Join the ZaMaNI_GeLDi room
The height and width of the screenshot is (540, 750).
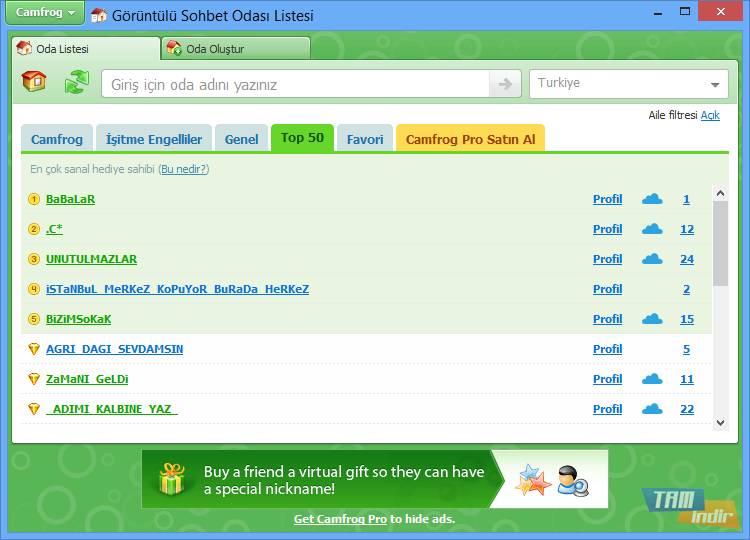pos(87,379)
